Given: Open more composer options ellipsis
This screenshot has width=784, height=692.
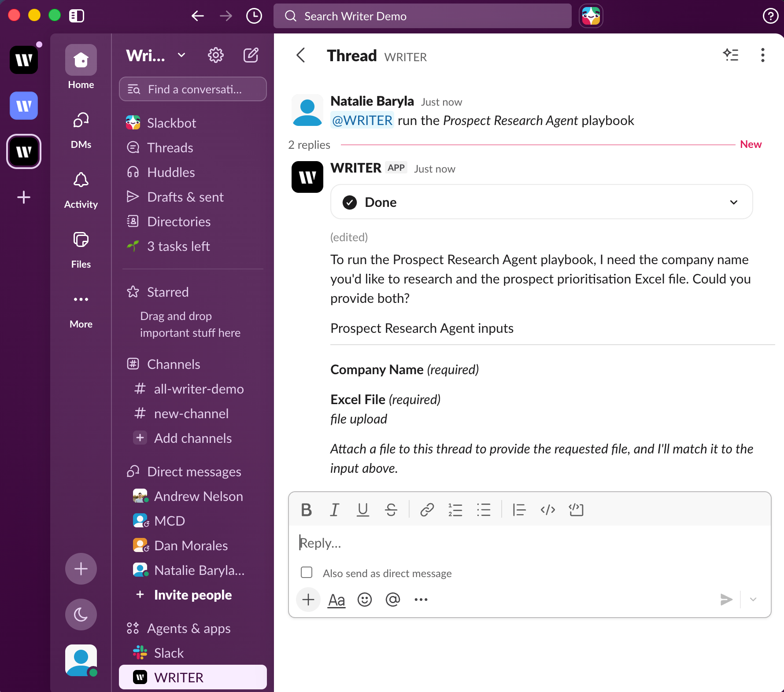Looking at the screenshot, I should tap(421, 600).
